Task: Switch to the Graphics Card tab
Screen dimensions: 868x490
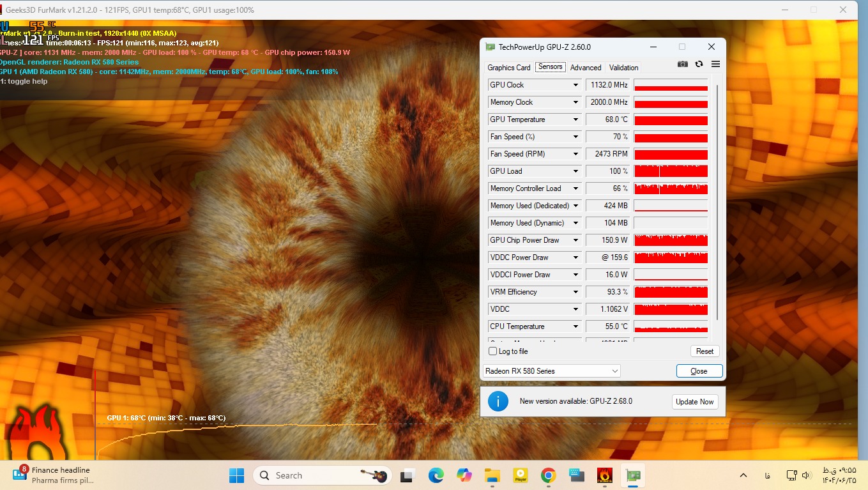Action: coord(509,68)
